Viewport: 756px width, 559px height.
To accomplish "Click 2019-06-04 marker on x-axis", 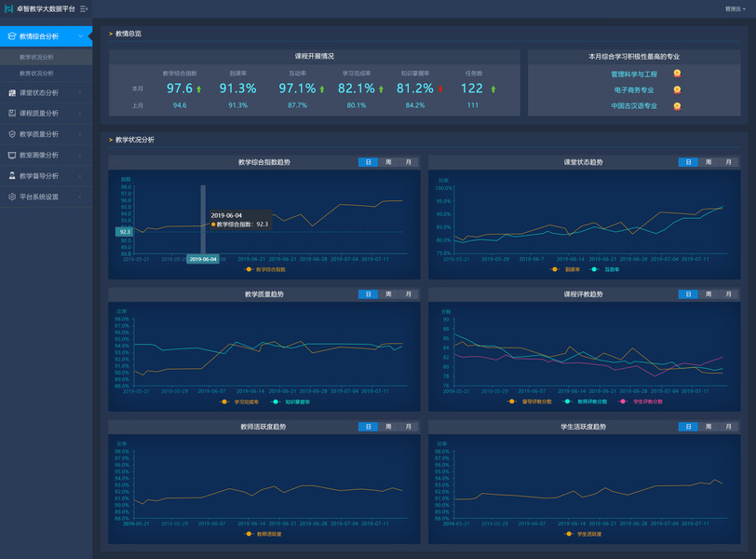I will coord(203,260).
